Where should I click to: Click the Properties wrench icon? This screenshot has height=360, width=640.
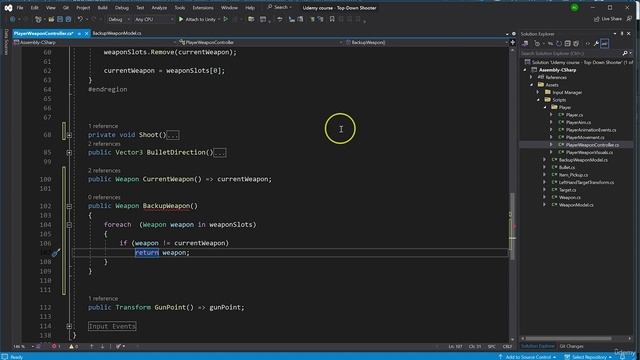pyautogui.click(x=596, y=44)
